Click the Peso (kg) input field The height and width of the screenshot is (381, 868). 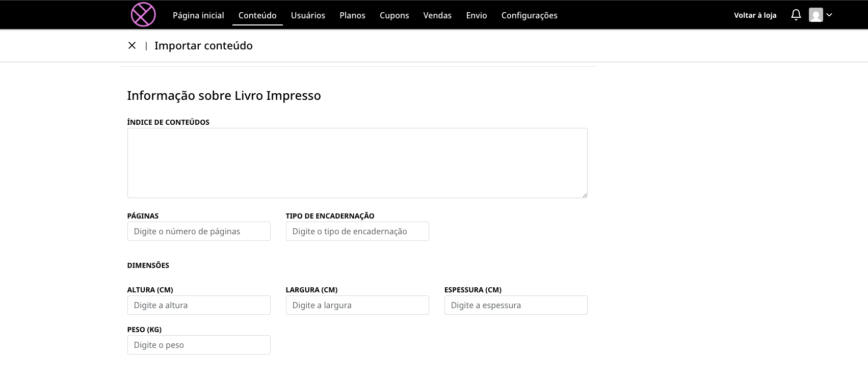tap(199, 345)
